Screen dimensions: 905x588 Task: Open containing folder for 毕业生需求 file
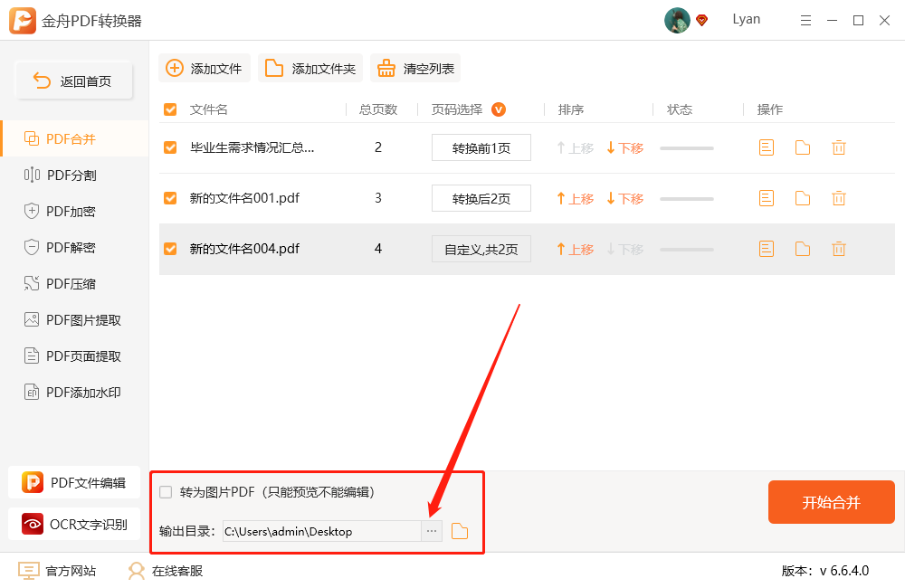coord(802,147)
